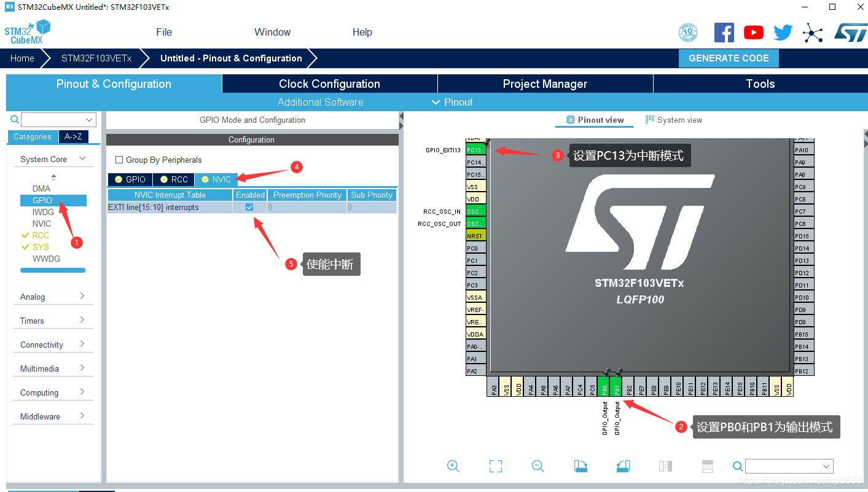Select NVIC in System Core list
The width and height of the screenshot is (868, 492).
tap(42, 224)
